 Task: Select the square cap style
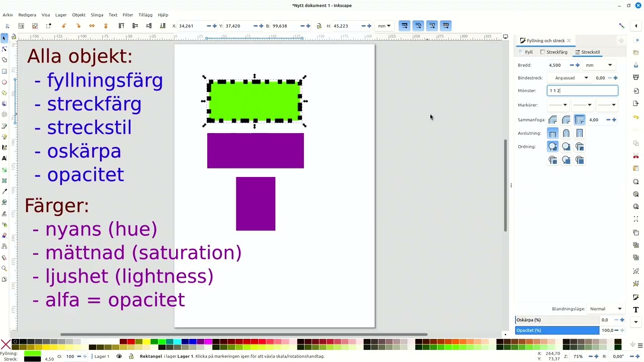point(580,133)
